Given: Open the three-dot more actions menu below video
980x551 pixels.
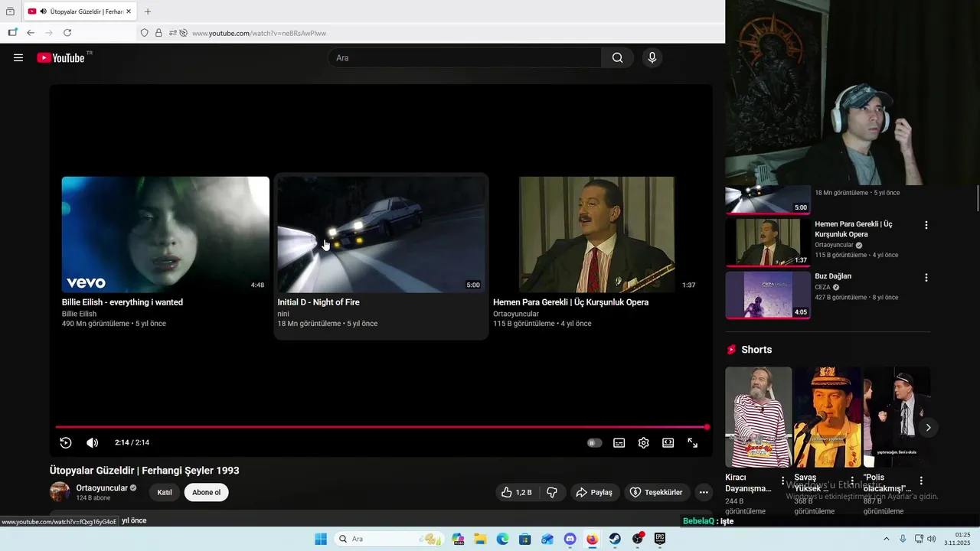Looking at the screenshot, I should coord(704,492).
